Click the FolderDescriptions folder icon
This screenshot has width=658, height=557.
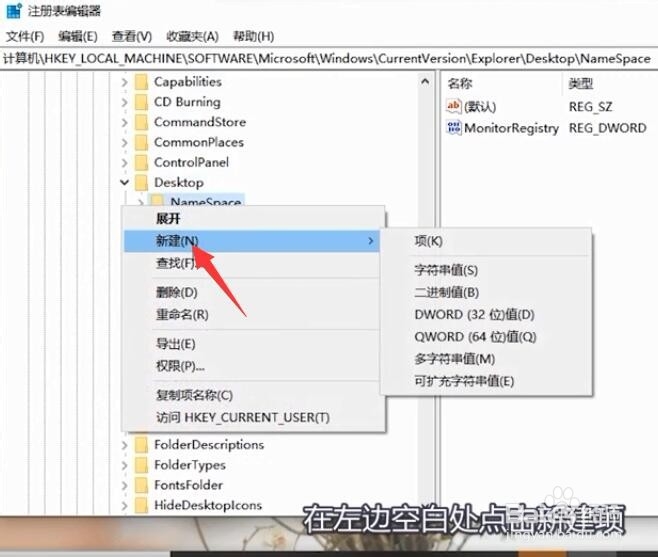click(x=141, y=445)
